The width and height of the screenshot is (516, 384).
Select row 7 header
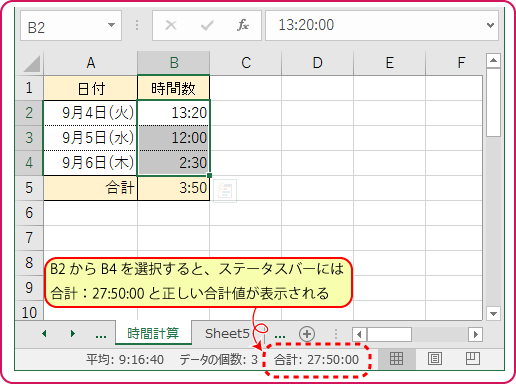point(29,238)
